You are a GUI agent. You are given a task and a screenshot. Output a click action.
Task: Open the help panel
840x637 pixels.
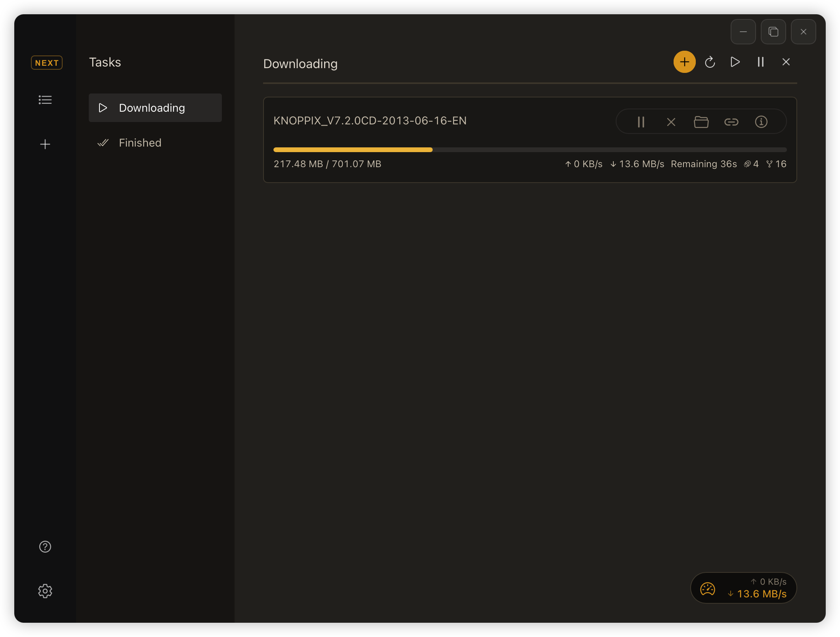click(x=45, y=547)
